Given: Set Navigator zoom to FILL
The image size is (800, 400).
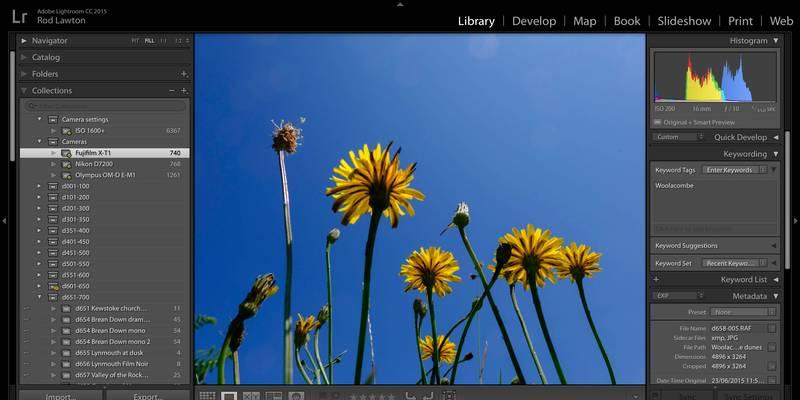Looking at the screenshot, I should pos(149,41).
